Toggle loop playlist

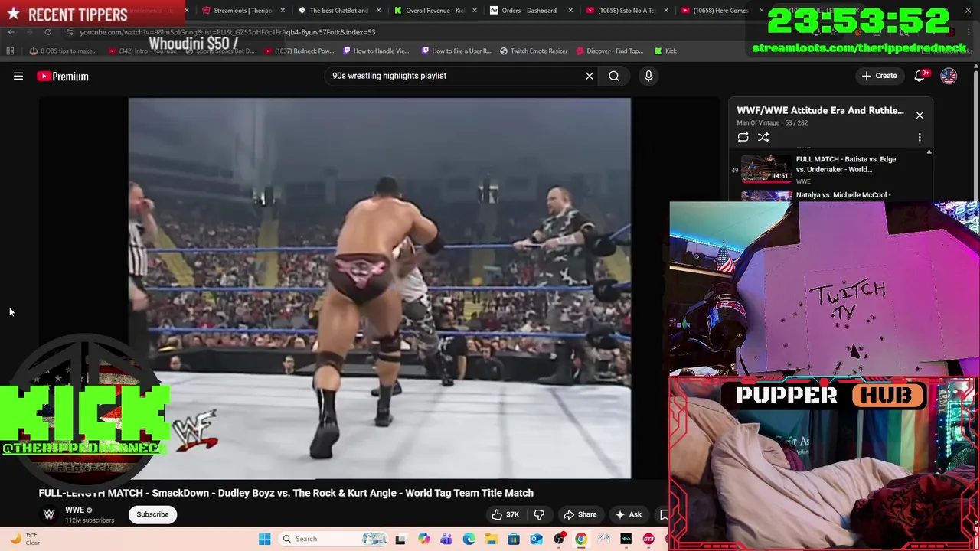tap(743, 138)
